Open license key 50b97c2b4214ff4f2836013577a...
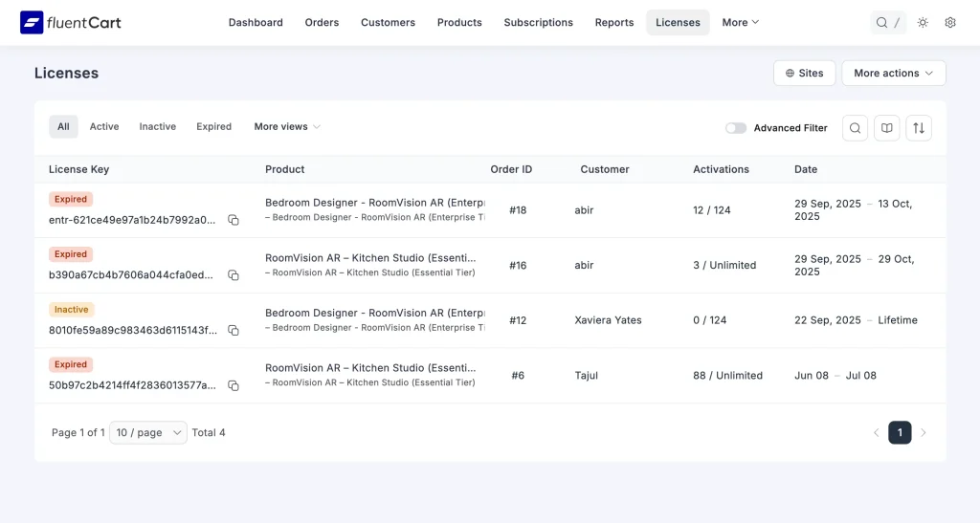The image size is (980, 523). (132, 385)
